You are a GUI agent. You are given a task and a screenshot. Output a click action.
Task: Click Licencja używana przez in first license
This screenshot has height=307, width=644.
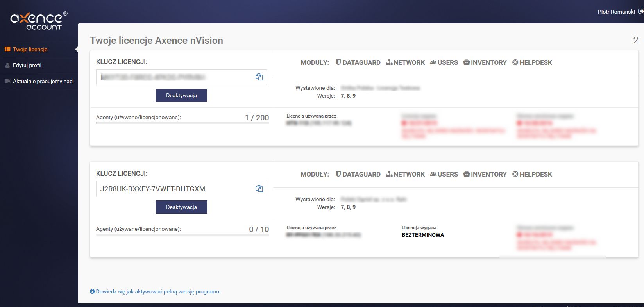[311, 116]
